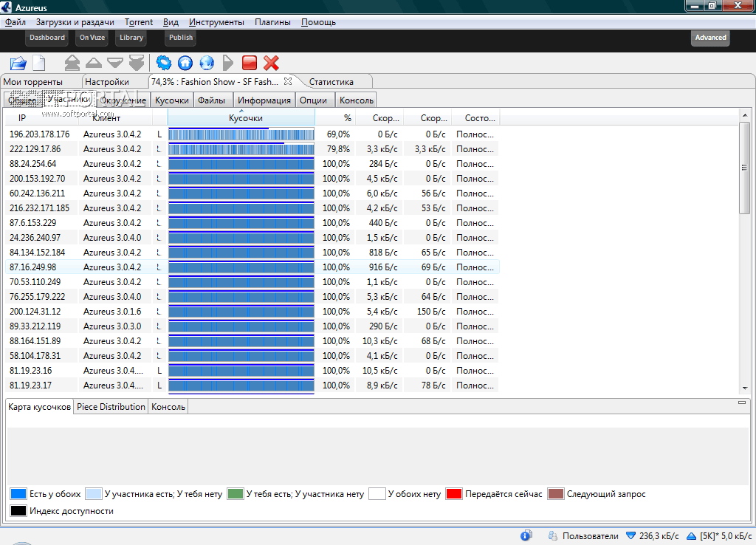The image size is (756, 545).
Task: Click the open torrent folder icon
Action: pyautogui.click(x=18, y=63)
